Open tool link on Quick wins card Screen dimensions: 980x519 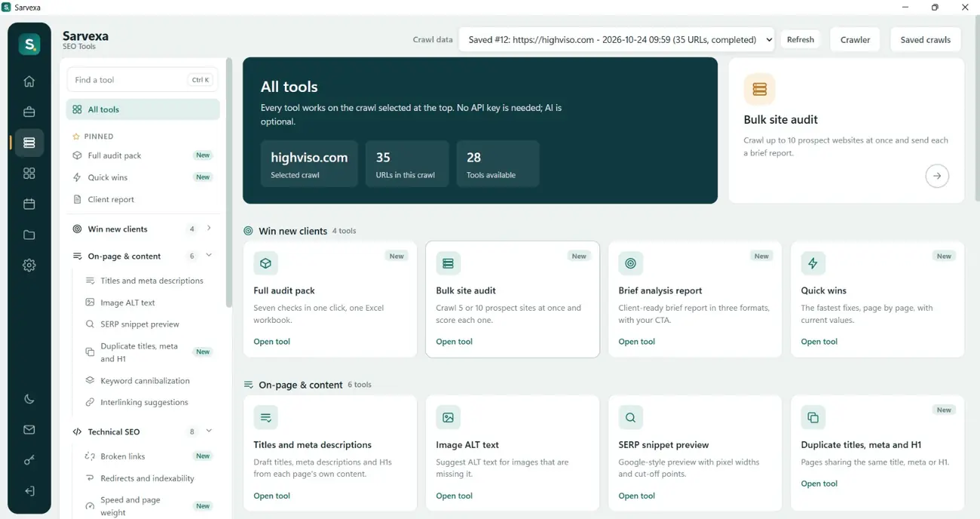819,342
